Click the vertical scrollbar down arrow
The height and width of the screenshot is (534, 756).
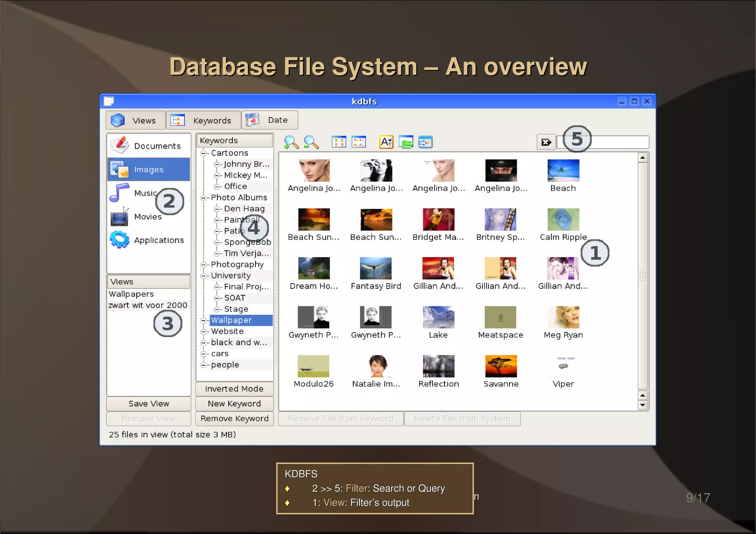[643, 405]
